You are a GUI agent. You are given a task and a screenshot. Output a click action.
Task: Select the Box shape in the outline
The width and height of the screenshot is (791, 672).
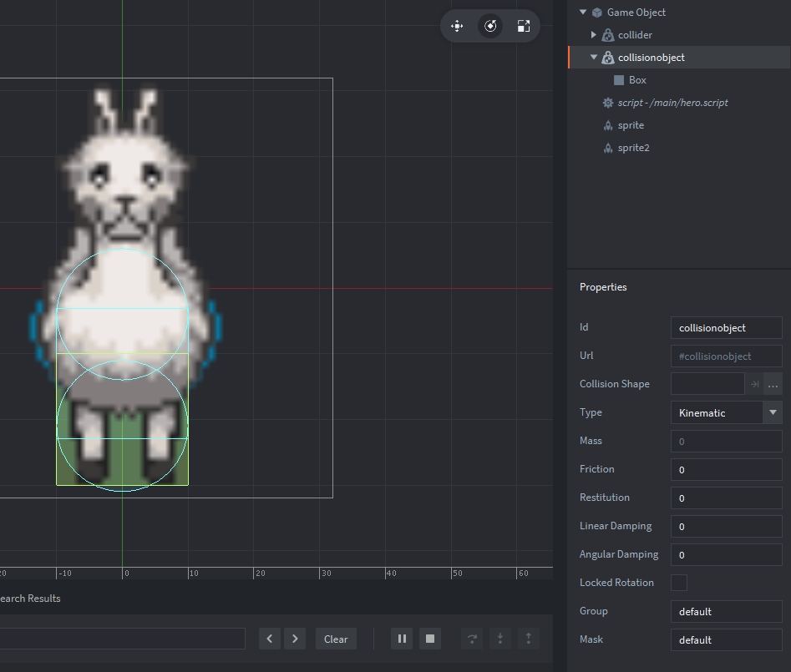tap(679, 80)
